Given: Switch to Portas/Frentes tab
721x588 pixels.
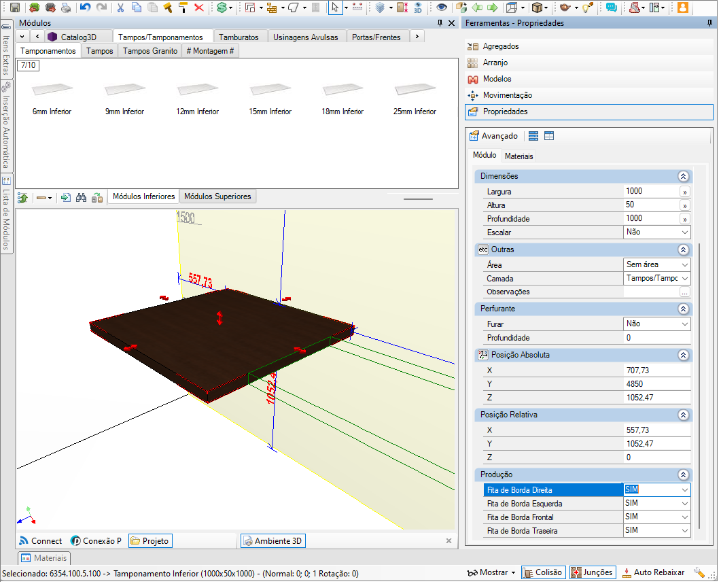Looking at the screenshot, I should point(376,37).
